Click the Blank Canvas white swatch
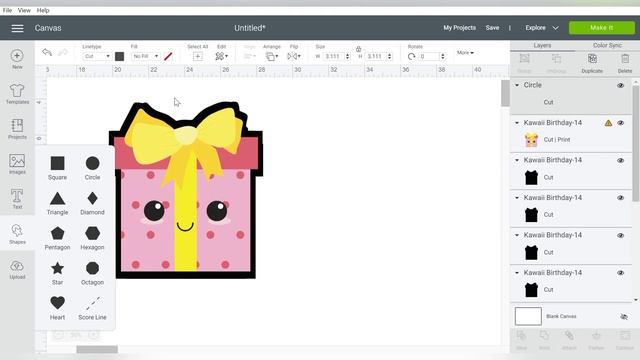This screenshot has width=640, height=360. pyautogui.click(x=528, y=316)
